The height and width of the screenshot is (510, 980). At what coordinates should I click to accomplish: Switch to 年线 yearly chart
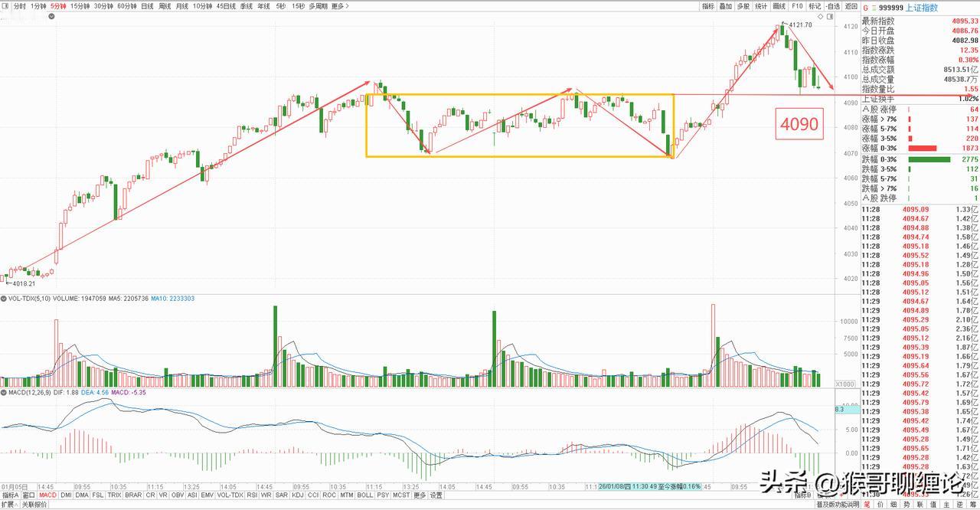coord(263,6)
